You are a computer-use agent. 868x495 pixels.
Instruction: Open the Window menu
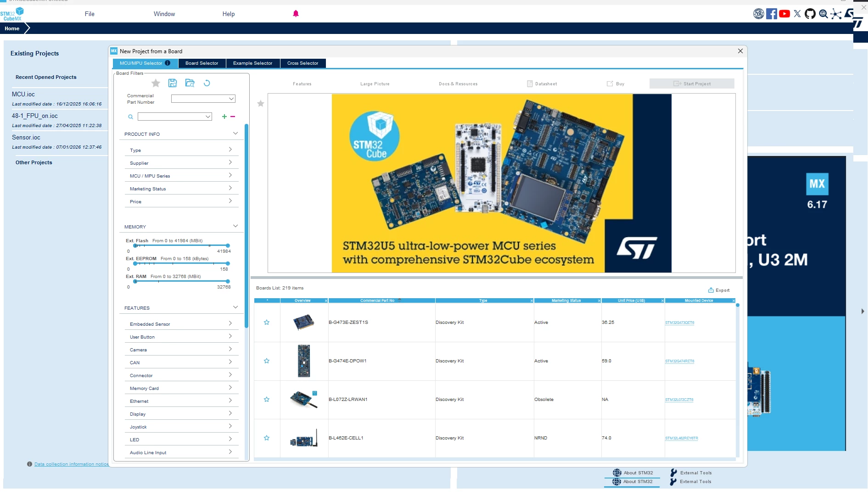point(164,14)
